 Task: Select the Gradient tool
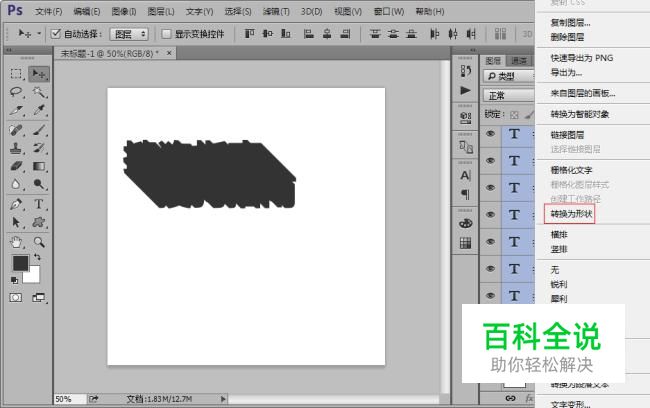[39, 166]
